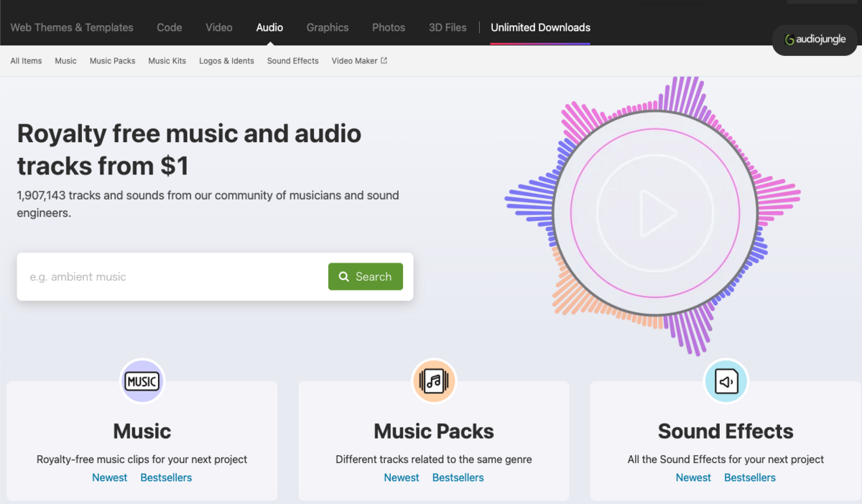Open the Photos menu item
The height and width of the screenshot is (504, 862).
click(x=389, y=27)
